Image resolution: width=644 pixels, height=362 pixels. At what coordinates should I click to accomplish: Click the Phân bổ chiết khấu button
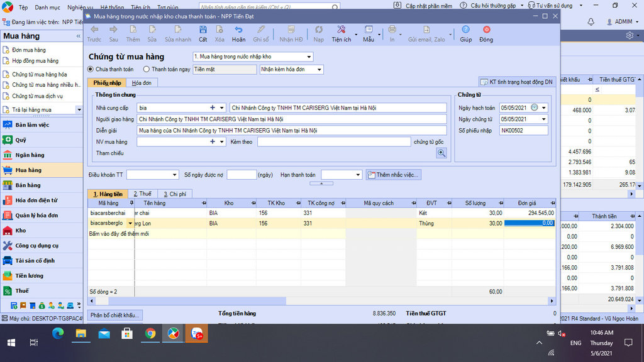tap(114, 315)
